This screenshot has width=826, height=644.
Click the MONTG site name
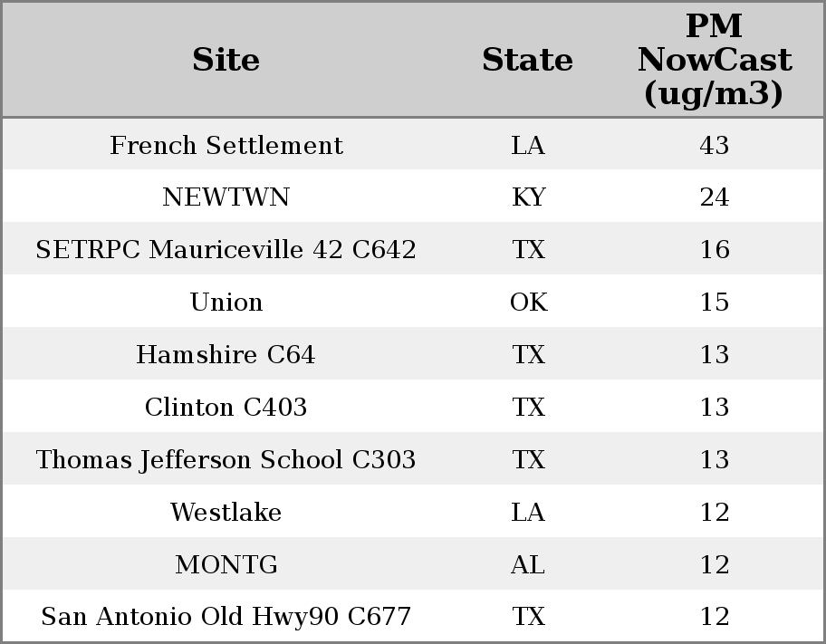226,564
